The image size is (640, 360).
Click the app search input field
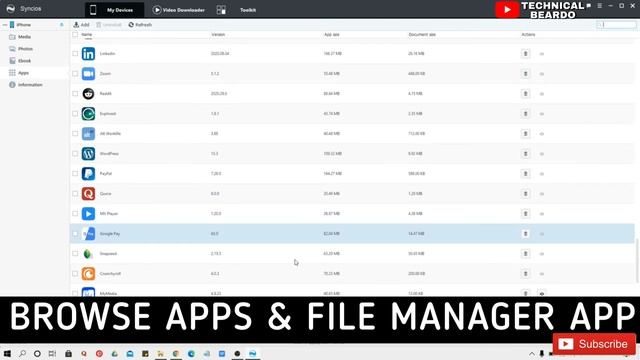tap(616, 25)
